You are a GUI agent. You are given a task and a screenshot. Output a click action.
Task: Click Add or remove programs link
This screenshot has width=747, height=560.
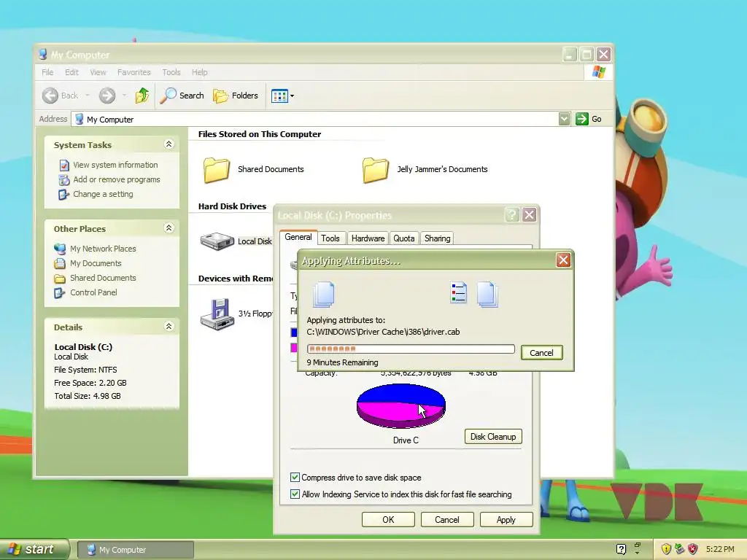[x=116, y=179]
